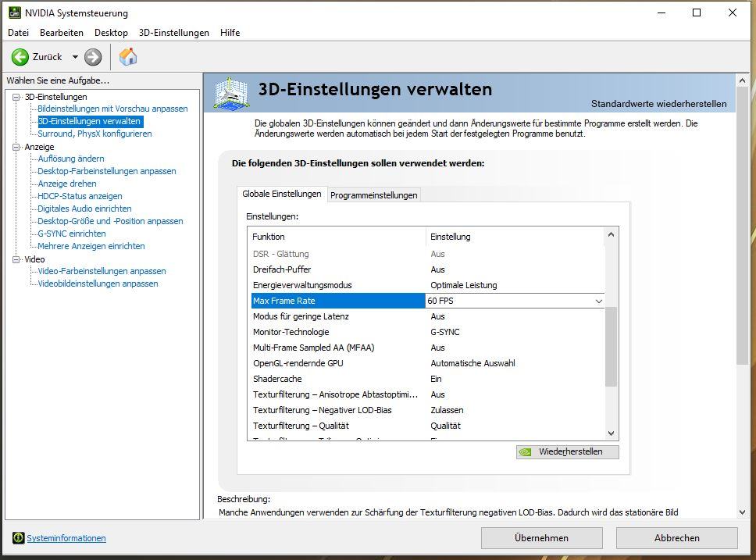The width and height of the screenshot is (756, 560).
Task: Open Mehrere Anzeigen einrichten
Action: pyautogui.click(x=91, y=246)
